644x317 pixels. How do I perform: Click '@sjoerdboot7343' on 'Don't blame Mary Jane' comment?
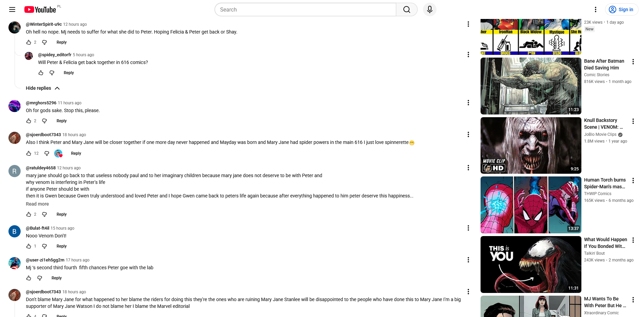(x=43, y=292)
